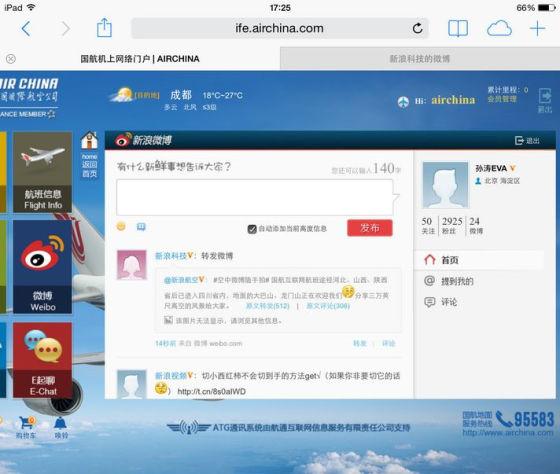Tap the Safari back arrow
This screenshot has width=560, height=474.
tap(26, 28)
